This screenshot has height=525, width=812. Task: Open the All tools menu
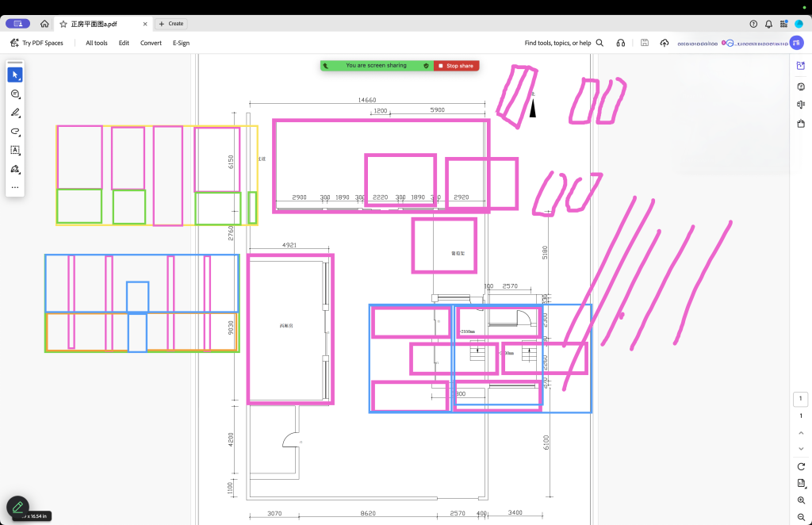(97, 43)
